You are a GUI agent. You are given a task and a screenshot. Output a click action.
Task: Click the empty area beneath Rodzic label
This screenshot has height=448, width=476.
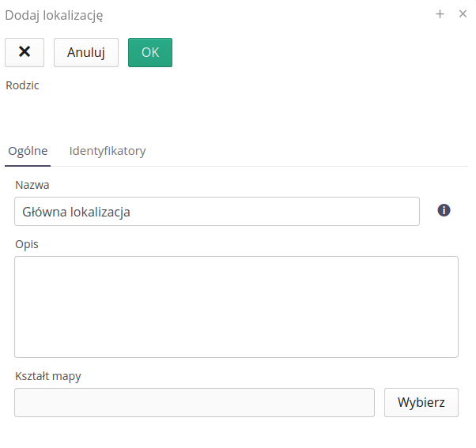click(x=119, y=111)
